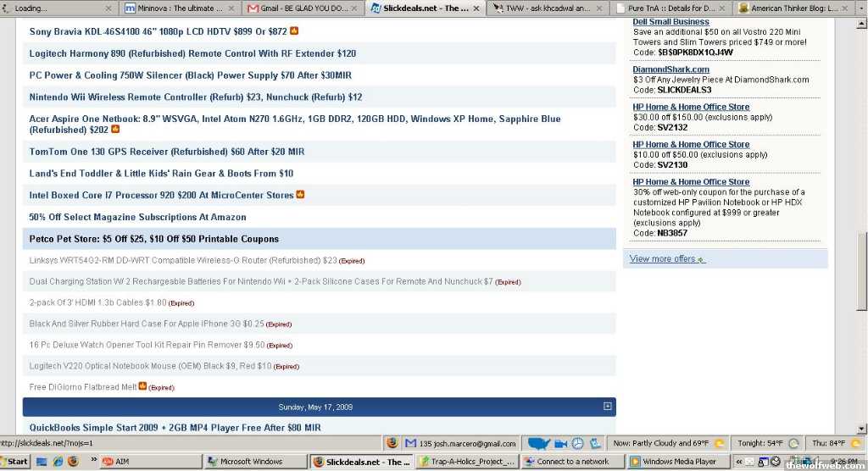Close the Loading... browser tab
Screen dimensions: 868x471
point(108,8)
